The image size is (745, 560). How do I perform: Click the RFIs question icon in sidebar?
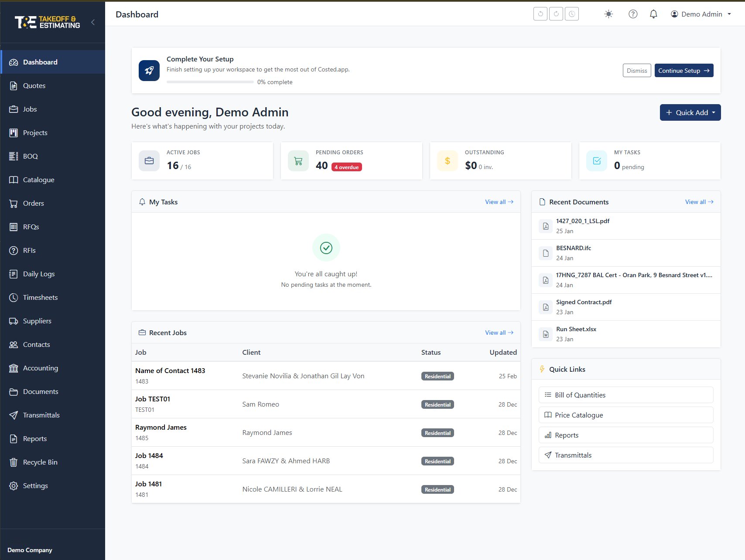tap(14, 251)
